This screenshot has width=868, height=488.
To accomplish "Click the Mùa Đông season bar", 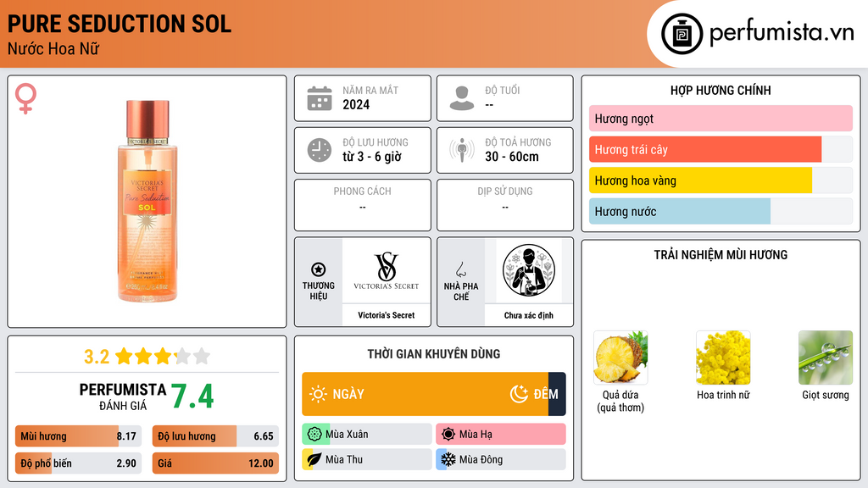I will tap(501, 459).
